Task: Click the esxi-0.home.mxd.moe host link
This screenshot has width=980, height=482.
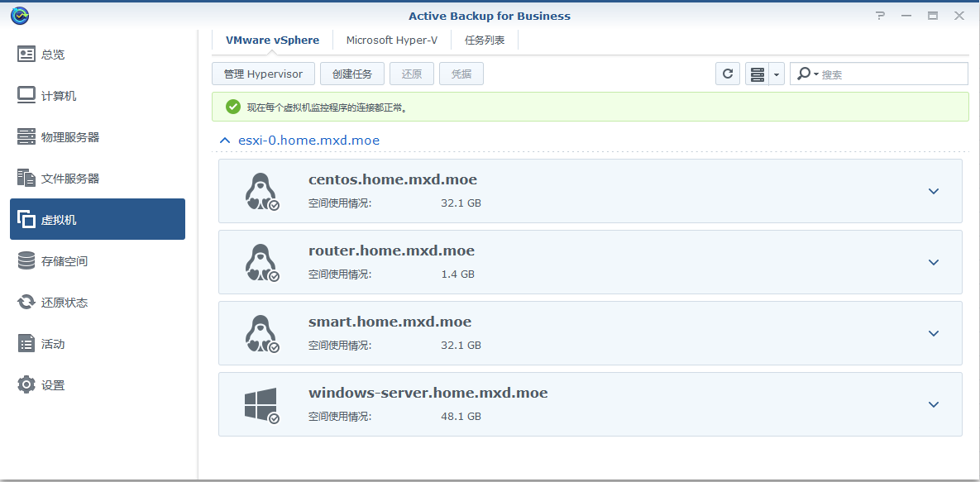Action: (308, 140)
